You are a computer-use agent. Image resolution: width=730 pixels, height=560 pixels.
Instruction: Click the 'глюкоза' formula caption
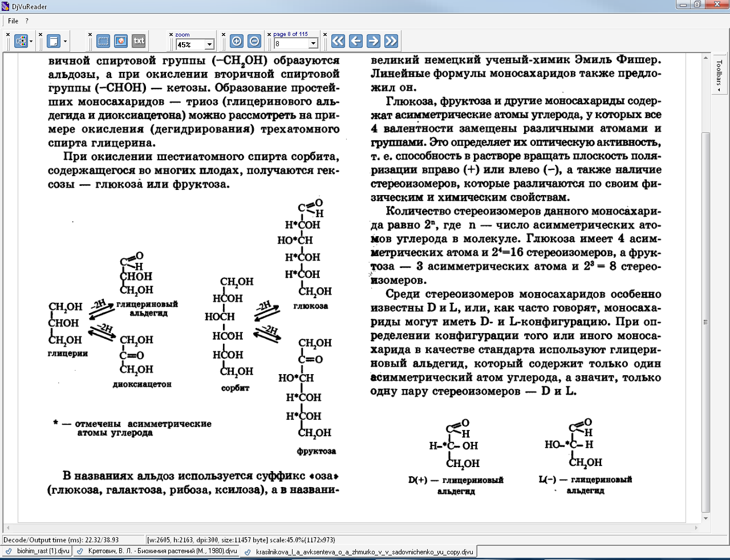[311, 306]
